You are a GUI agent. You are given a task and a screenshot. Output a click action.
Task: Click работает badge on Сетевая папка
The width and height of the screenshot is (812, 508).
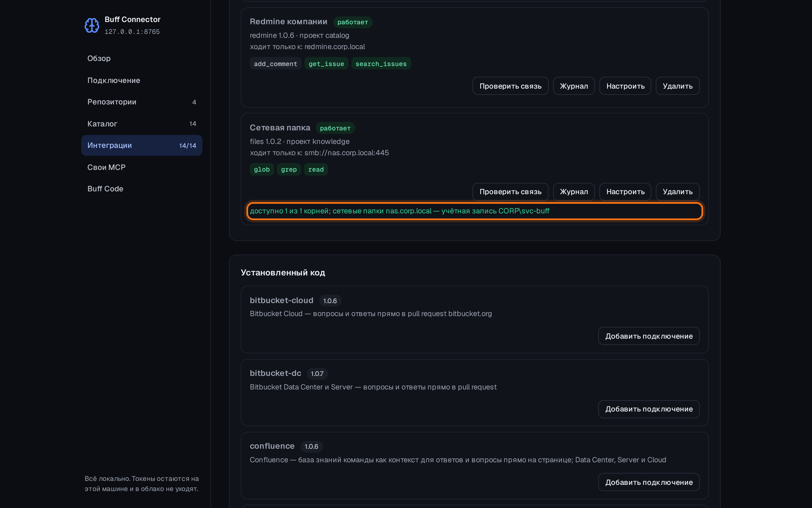[x=335, y=128]
